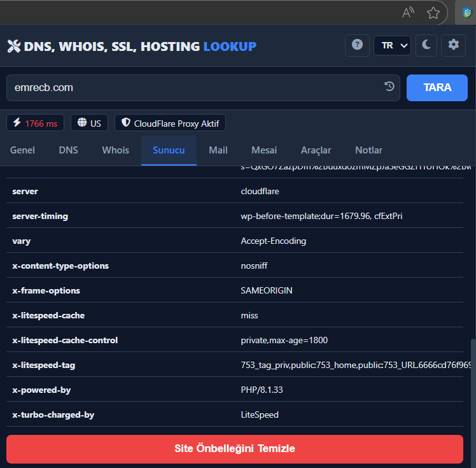Click the search history clock icon
The width and height of the screenshot is (476, 468).
[x=389, y=87]
